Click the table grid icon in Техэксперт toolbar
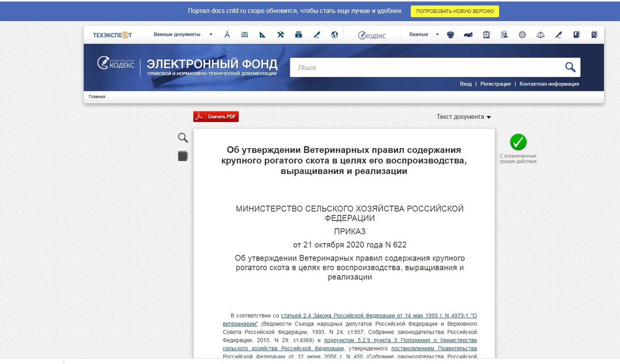The width and height of the screenshot is (620, 364). [244, 35]
